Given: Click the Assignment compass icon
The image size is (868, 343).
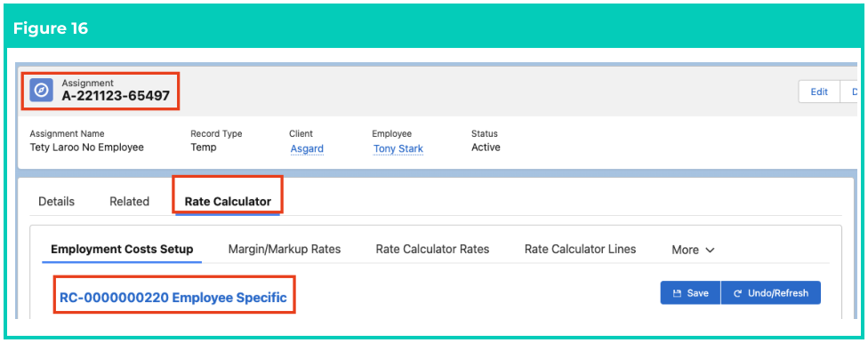Looking at the screenshot, I should point(41,90).
